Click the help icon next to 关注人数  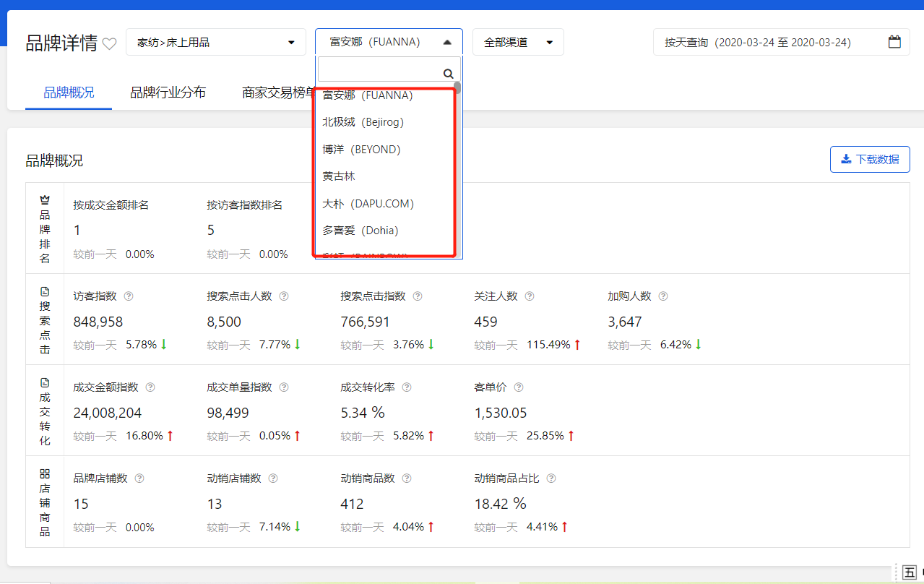tap(530, 296)
